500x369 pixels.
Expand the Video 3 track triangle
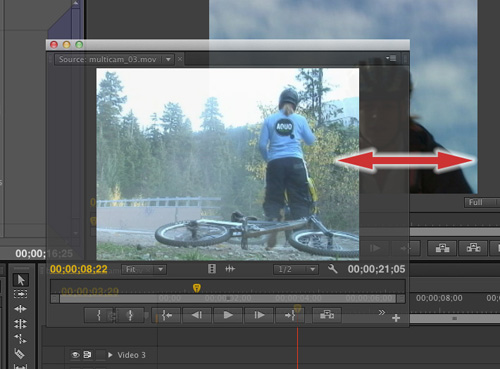[110, 355]
